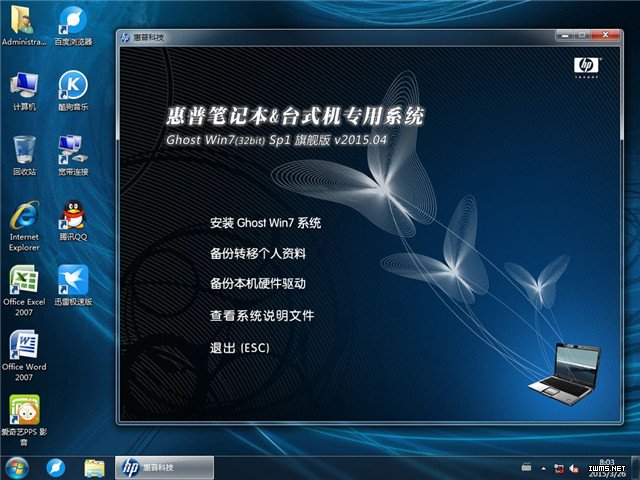Image resolution: width=640 pixels, height=480 pixels.
Task: Open the file explorer taskbar icon
Action: 95,468
